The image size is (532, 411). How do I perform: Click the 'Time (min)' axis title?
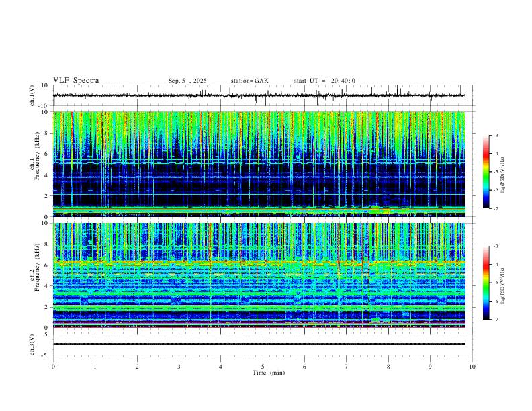[269, 373]
